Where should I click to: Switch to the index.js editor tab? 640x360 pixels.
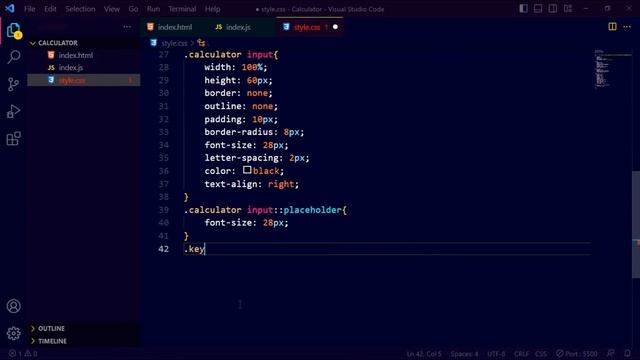[241, 27]
